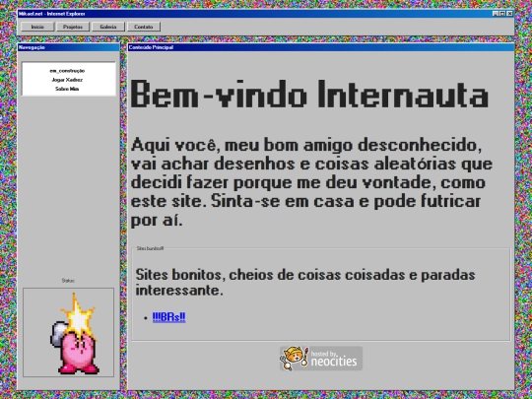532x399 pixels.
Task: Click the hosted by neocities badge
Action: tap(321, 359)
